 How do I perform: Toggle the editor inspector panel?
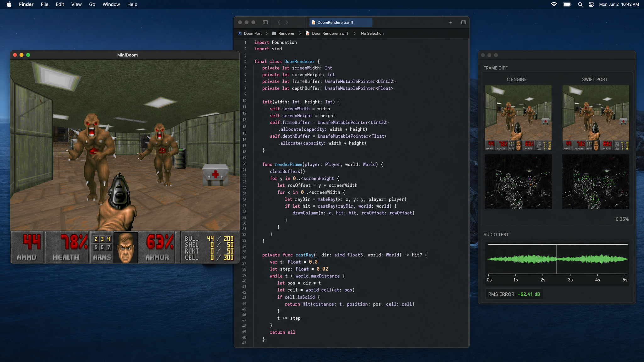463,22
